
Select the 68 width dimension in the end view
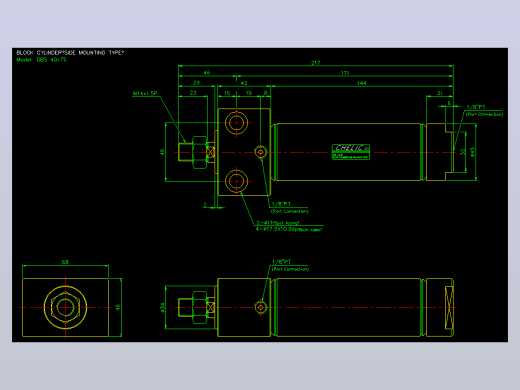point(65,262)
